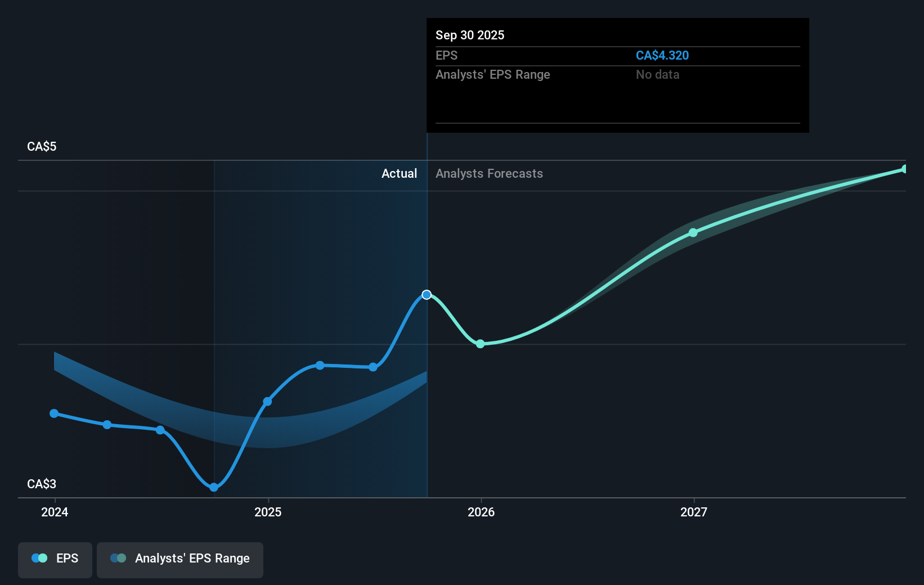Toggle the EPS legend item

tap(55, 560)
